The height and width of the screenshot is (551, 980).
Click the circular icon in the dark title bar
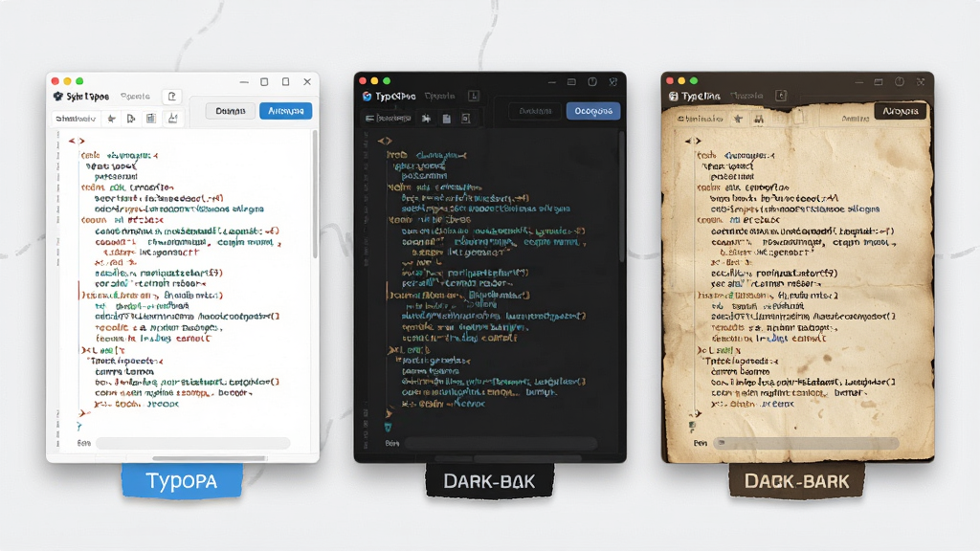(591, 82)
